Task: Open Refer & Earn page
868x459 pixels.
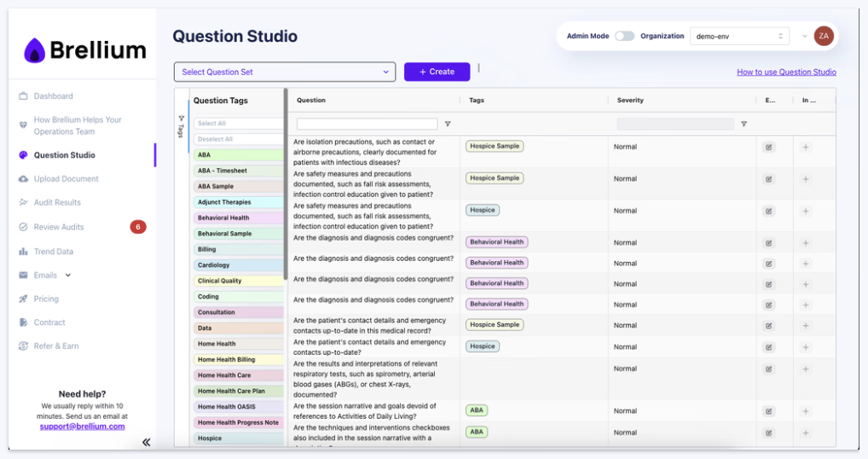Action: [56, 346]
